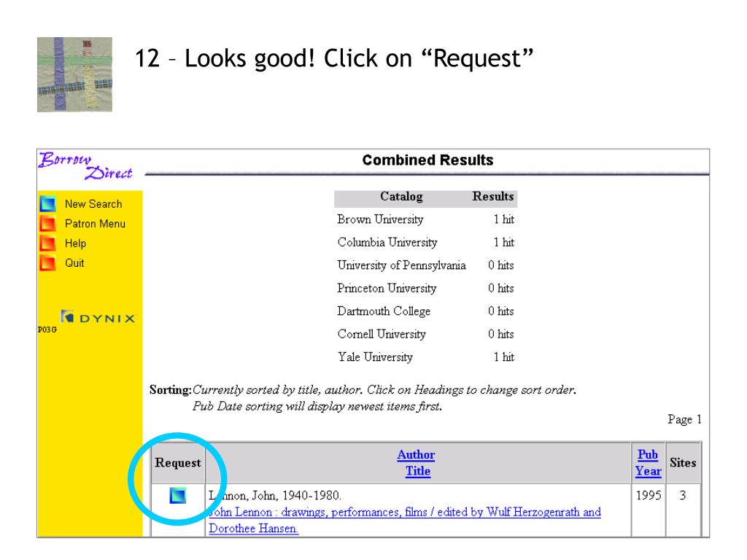Sort results by Pub Year heading
This screenshot has height=560, width=747.
pos(648,463)
